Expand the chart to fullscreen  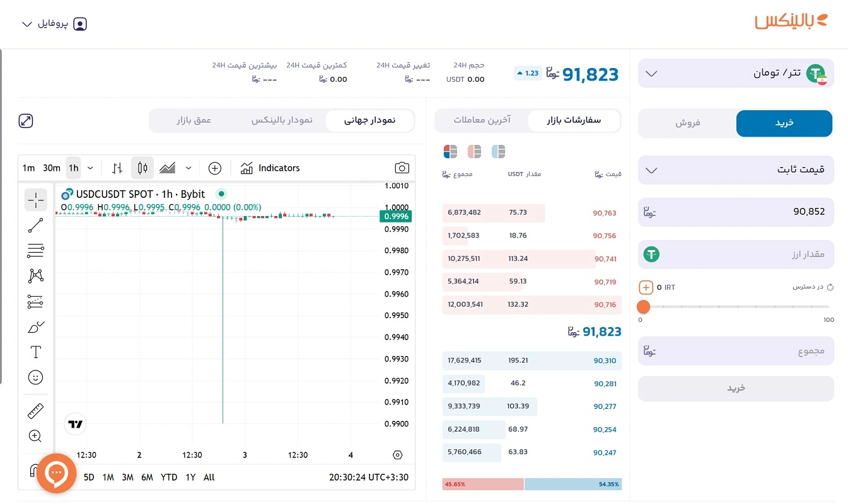click(26, 121)
